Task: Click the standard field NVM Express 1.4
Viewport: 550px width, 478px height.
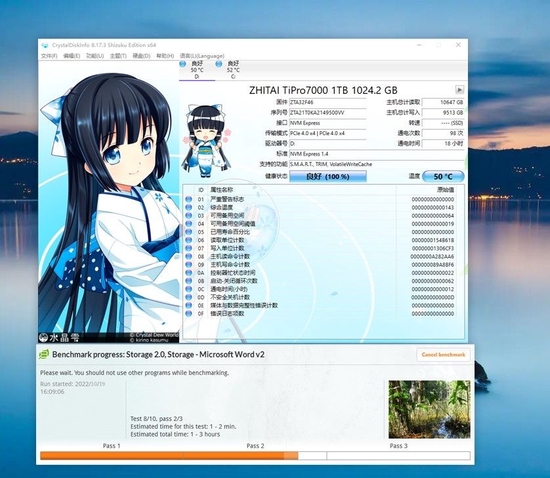Action: pyautogui.click(x=377, y=154)
